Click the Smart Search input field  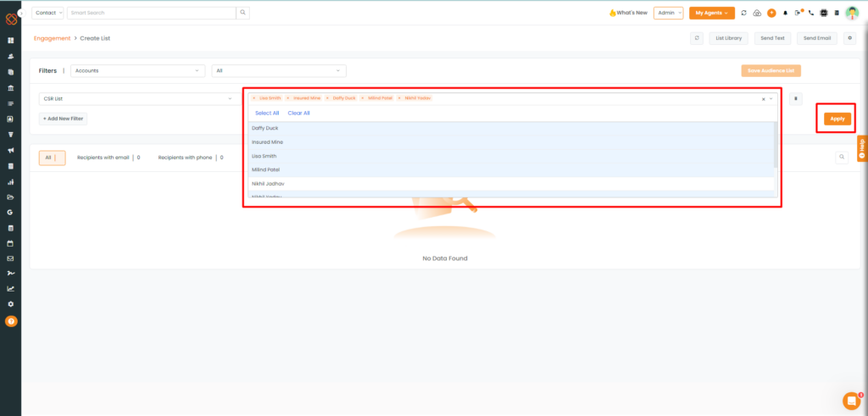152,13
